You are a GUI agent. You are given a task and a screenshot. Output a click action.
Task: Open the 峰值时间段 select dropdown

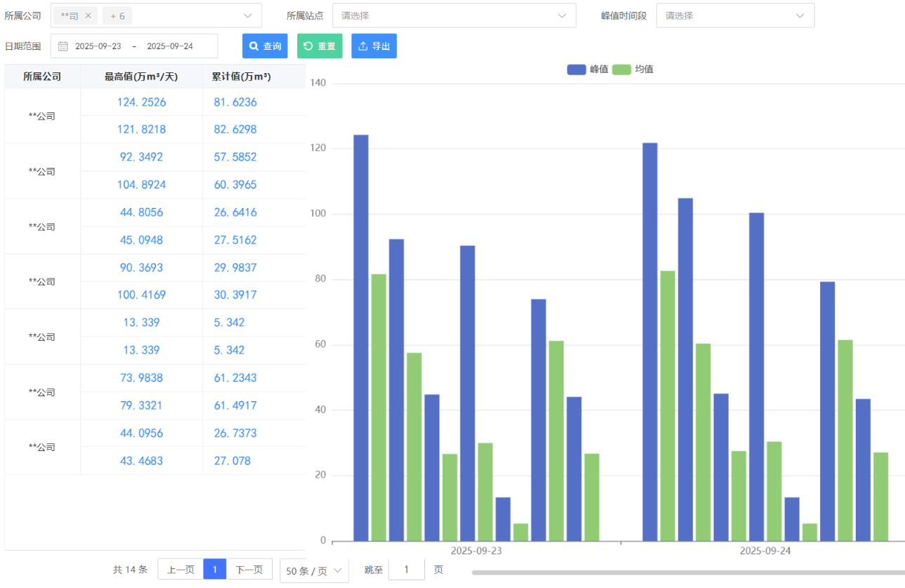click(x=735, y=15)
